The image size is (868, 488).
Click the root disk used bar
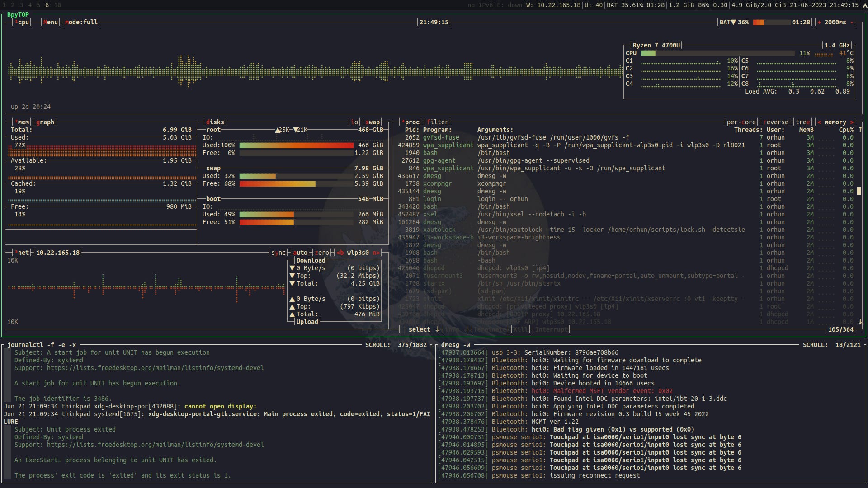click(296, 145)
